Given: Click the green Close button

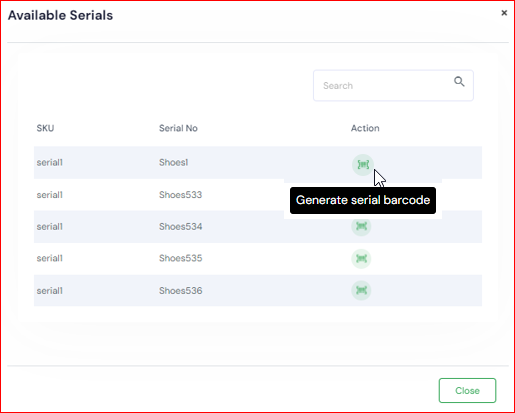Looking at the screenshot, I should point(467,390).
